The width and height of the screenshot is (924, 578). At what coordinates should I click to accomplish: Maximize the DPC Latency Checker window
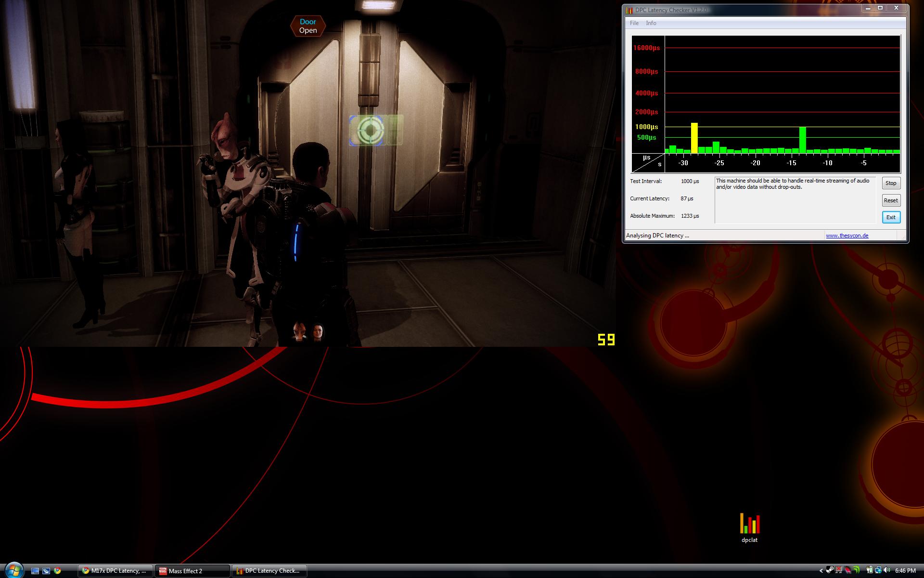881,8
